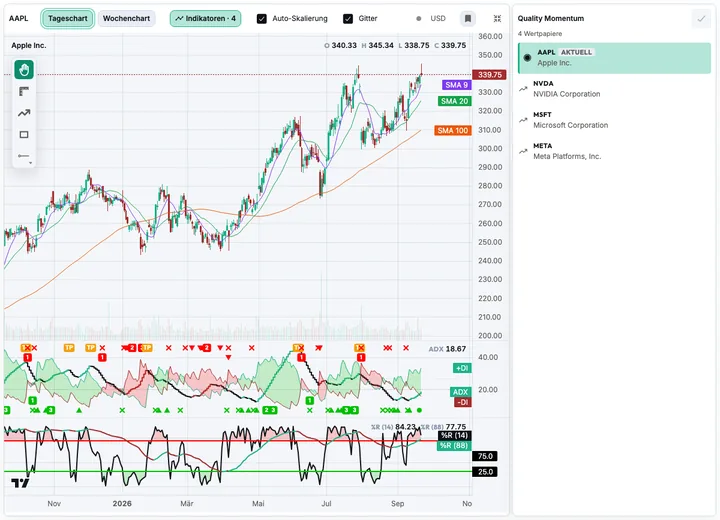This screenshot has width=720, height=520.
Task: Switch to Tageschart tab
Action: tap(68, 18)
